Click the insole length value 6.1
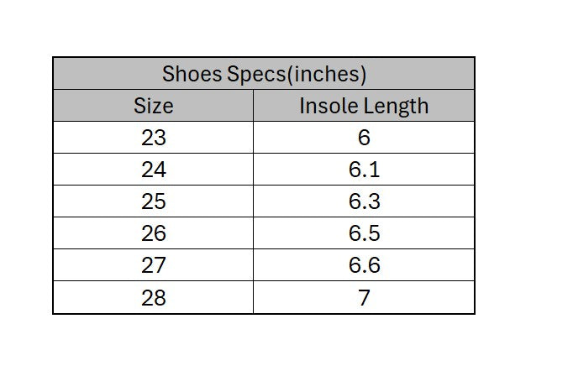The width and height of the screenshot is (573, 392). tap(364, 170)
